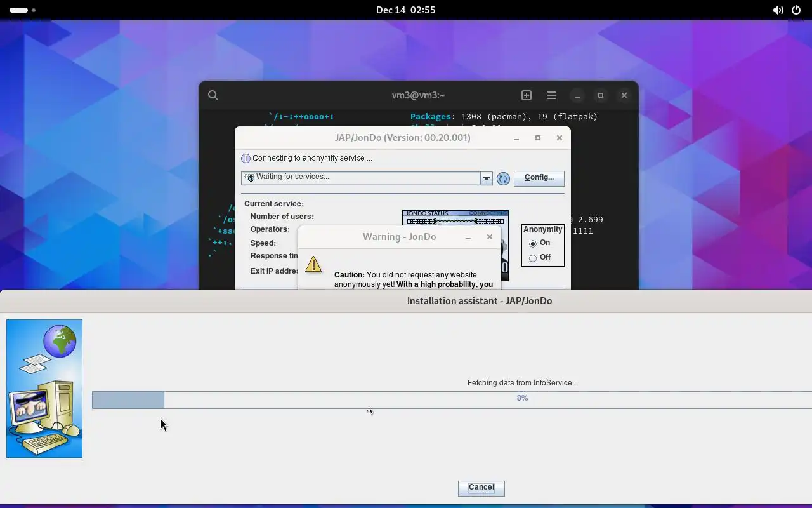This screenshot has width=812, height=508.
Task: Click the Number of users label
Action: [282, 217]
